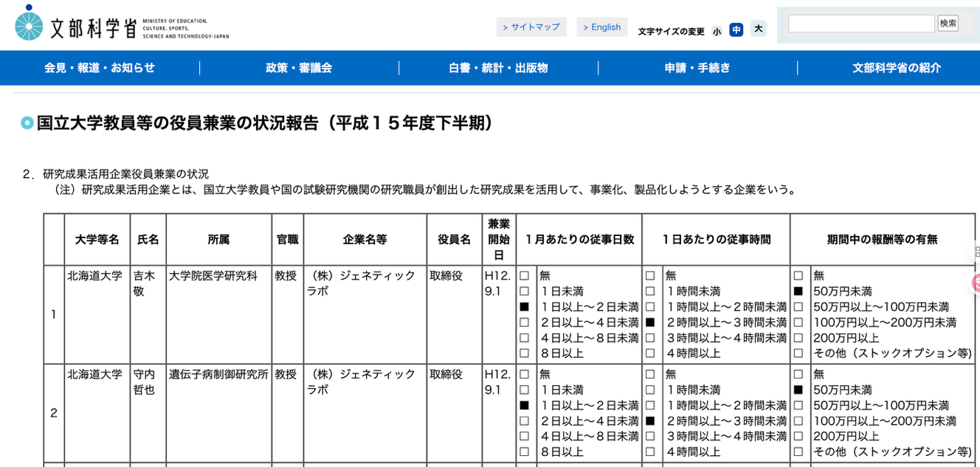Open the サイトマップ site map
The width and height of the screenshot is (980, 467).
pyautogui.click(x=531, y=27)
